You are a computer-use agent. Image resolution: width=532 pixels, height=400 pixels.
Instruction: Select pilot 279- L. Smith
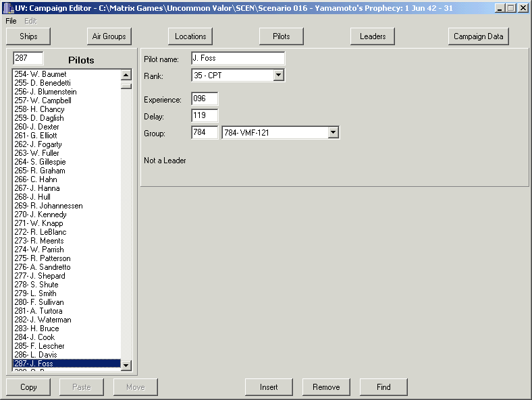coord(67,293)
